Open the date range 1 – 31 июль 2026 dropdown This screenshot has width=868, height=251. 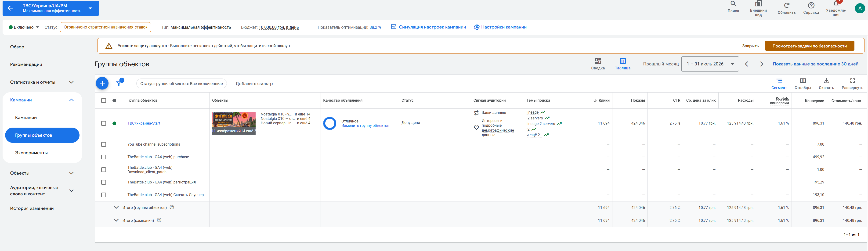tap(710, 64)
